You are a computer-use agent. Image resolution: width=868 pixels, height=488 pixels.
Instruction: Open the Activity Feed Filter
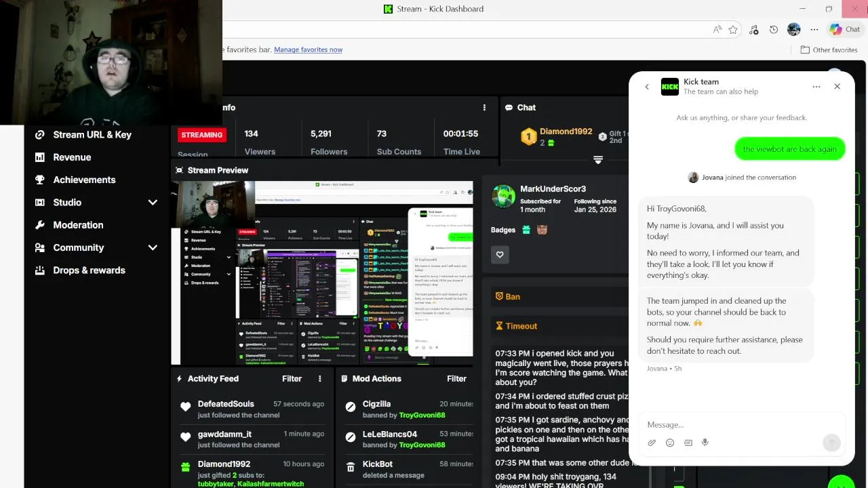click(x=292, y=379)
